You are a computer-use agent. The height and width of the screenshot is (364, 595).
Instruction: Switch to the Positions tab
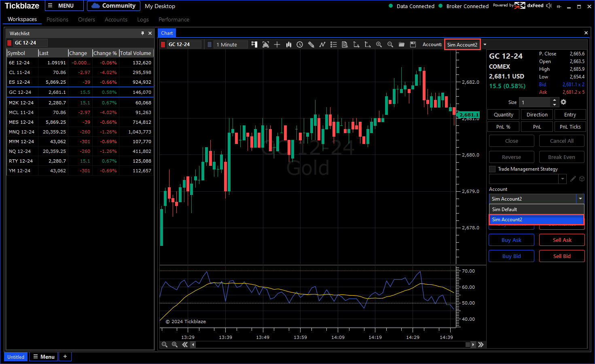(x=57, y=19)
